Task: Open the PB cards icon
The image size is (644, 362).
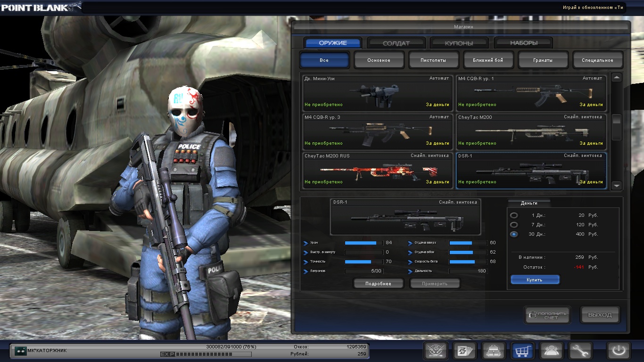Action: pyautogui.click(x=464, y=351)
